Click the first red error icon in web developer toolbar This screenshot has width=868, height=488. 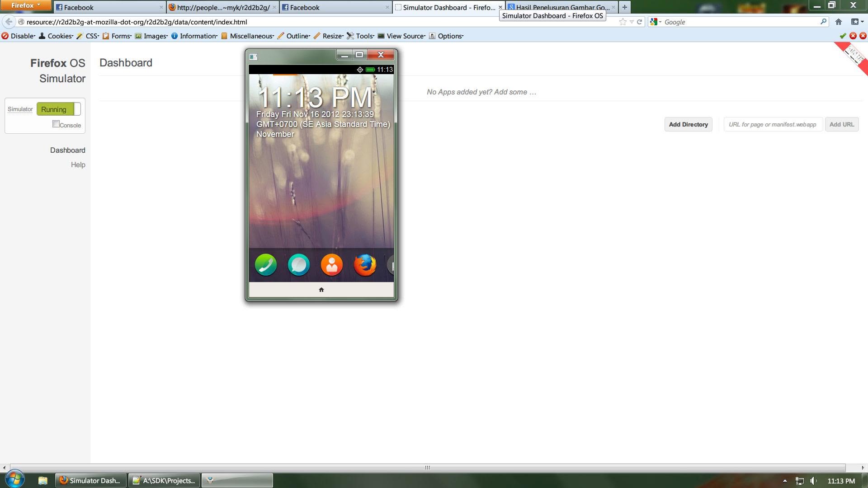[853, 36]
